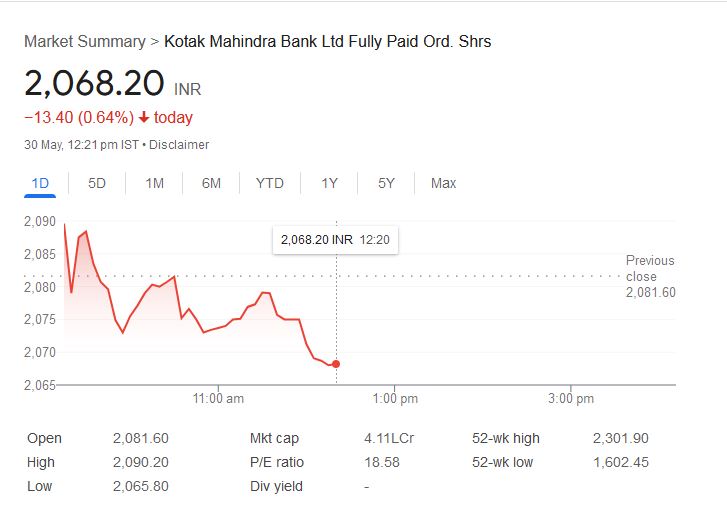727x506 pixels.
Task: Click the red down arrow icon
Action: pyautogui.click(x=144, y=118)
